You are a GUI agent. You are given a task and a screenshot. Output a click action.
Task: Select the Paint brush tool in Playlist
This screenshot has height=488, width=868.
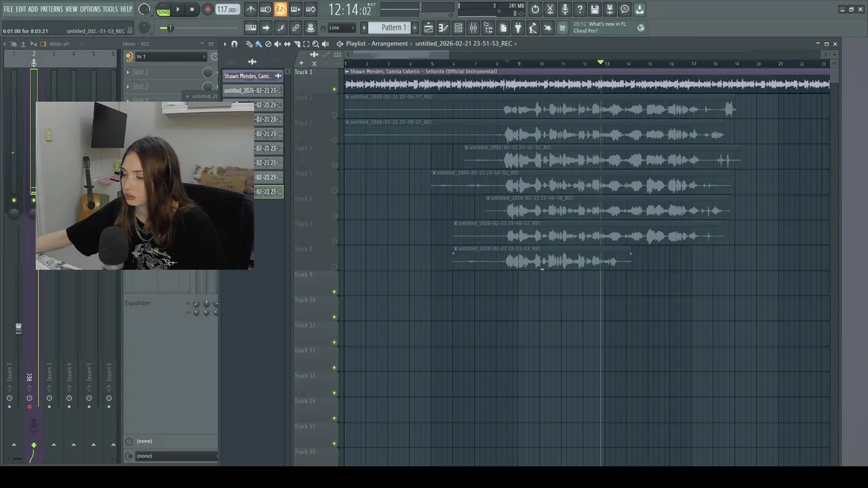click(258, 44)
